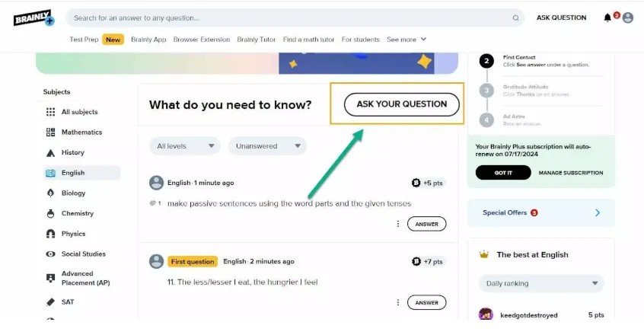Click the All subjects grid icon

coord(50,112)
